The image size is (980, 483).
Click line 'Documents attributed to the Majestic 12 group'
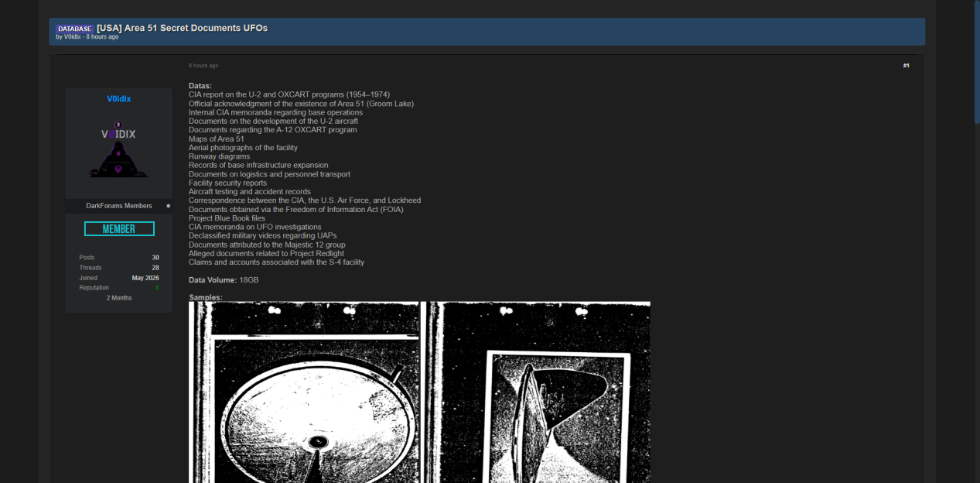pyautogui.click(x=267, y=245)
